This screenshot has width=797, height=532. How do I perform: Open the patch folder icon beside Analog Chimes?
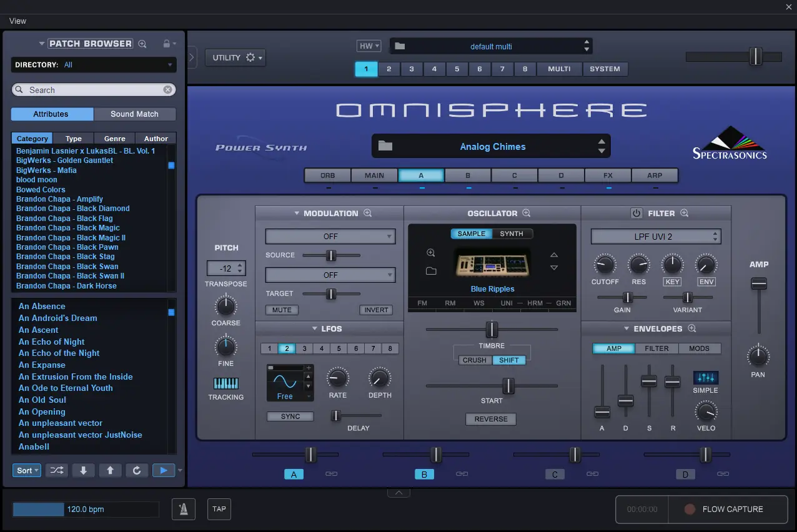tap(385, 146)
